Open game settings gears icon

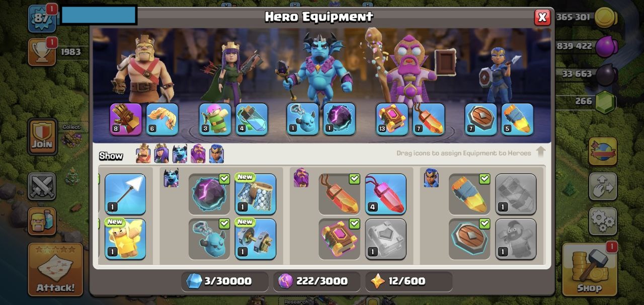click(603, 221)
